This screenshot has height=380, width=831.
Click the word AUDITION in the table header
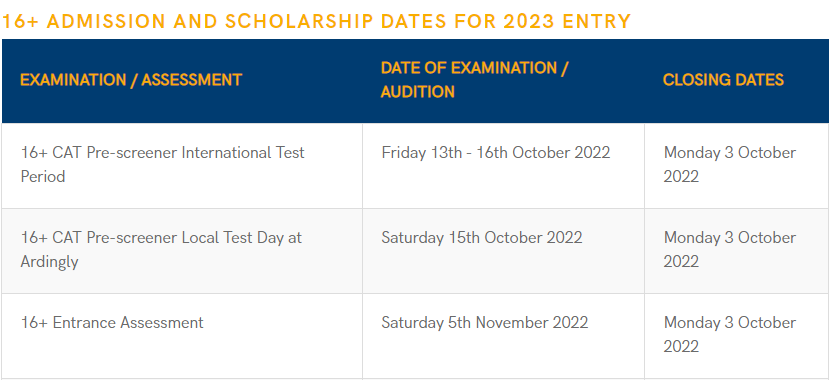click(x=418, y=92)
